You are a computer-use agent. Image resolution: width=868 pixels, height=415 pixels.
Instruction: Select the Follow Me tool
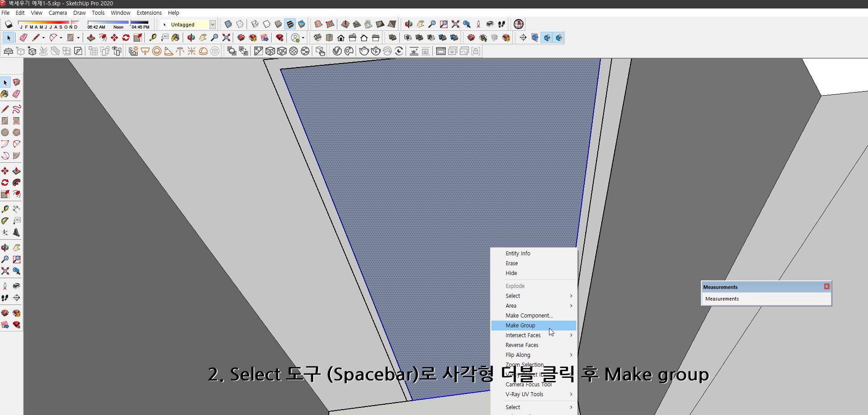17,182
